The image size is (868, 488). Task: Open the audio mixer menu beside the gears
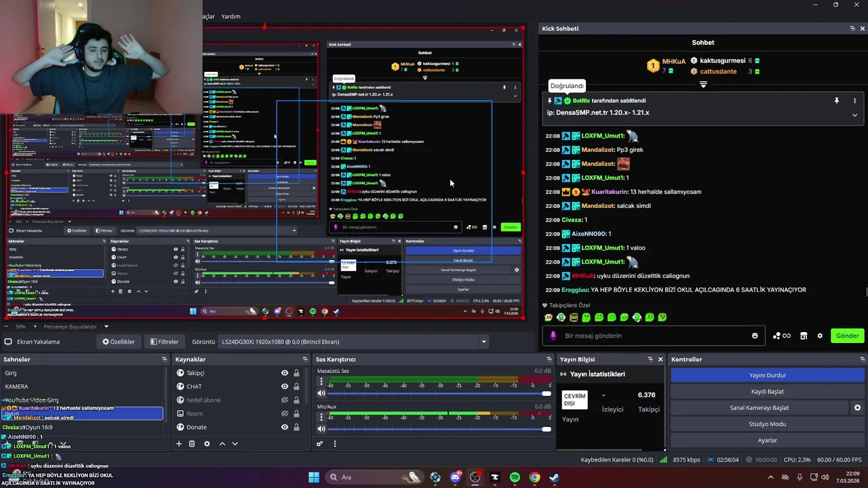click(x=334, y=444)
